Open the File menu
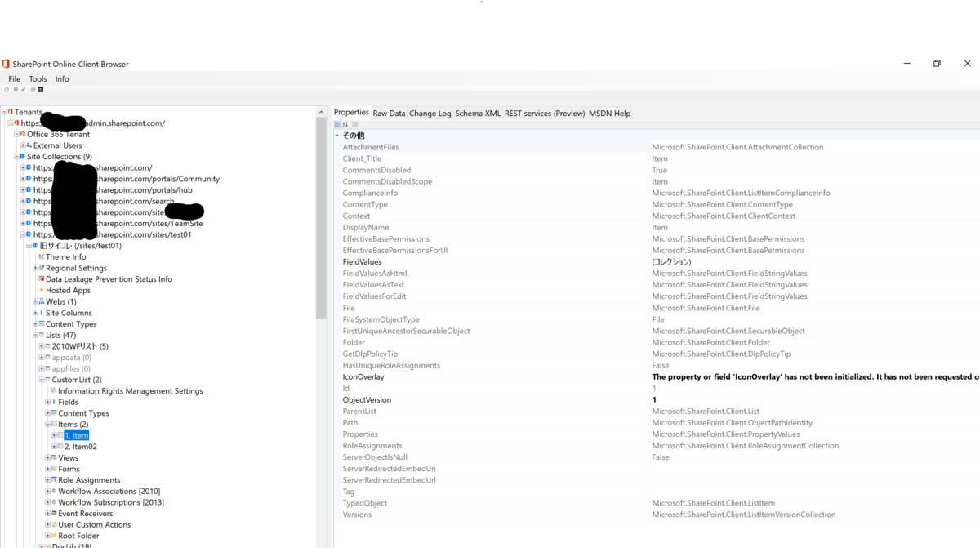The image size is (980, 548). (15, 79)
